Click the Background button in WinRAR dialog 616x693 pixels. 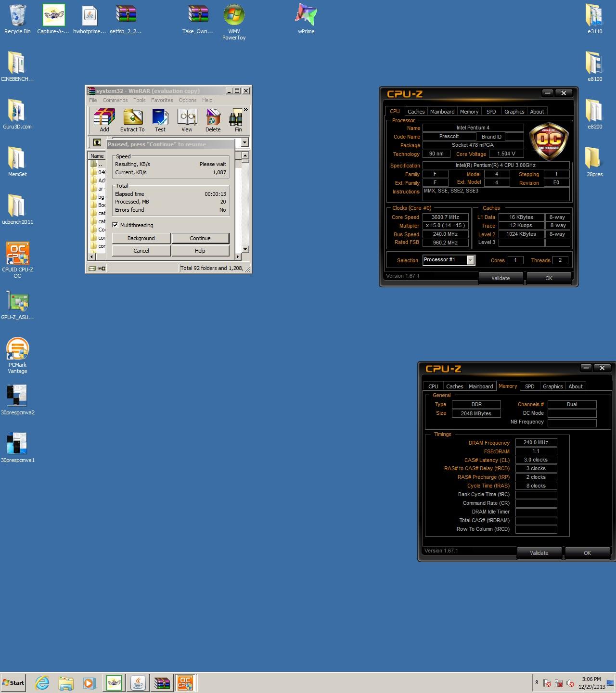(x=141, y=238)
